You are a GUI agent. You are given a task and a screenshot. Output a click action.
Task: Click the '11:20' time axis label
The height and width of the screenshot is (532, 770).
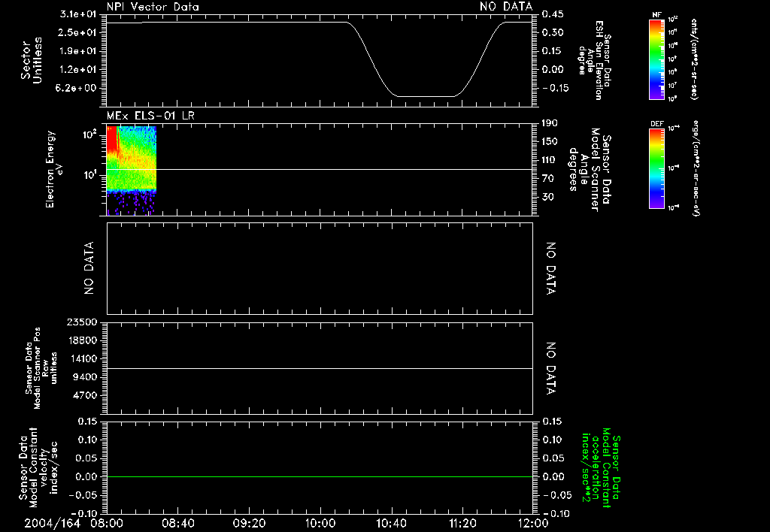(462, 523)
